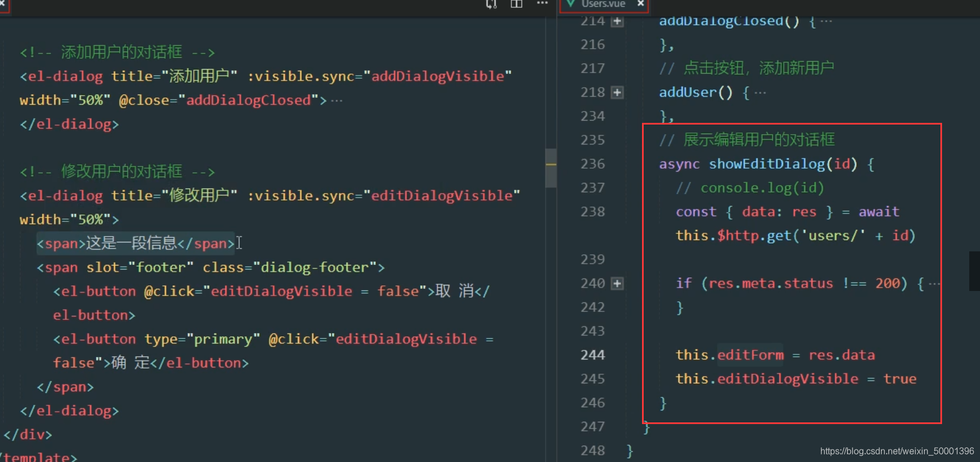Expand folded addUser() block at line 218

[x=618, y=92]
